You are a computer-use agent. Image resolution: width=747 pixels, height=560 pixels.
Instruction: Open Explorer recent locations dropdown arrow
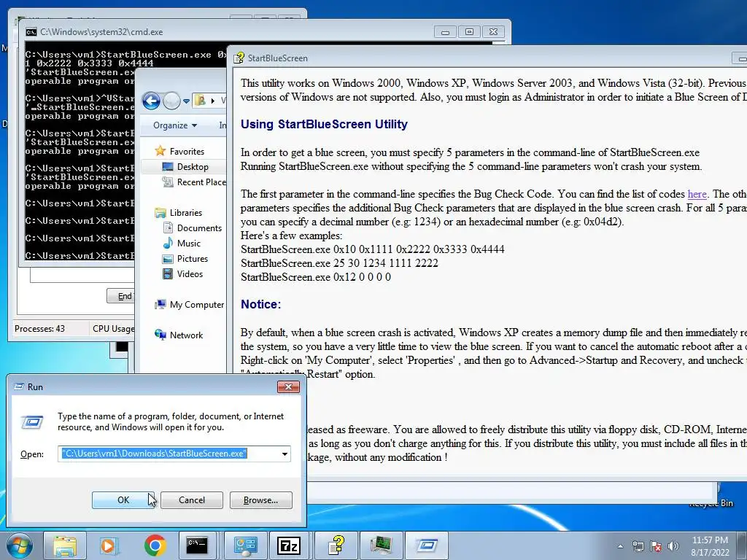click(x=186, y=101)
